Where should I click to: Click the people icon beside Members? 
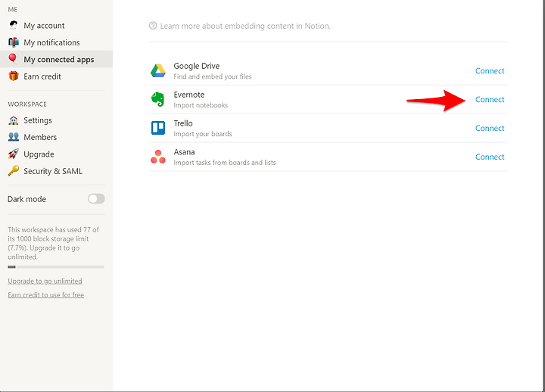14,137
